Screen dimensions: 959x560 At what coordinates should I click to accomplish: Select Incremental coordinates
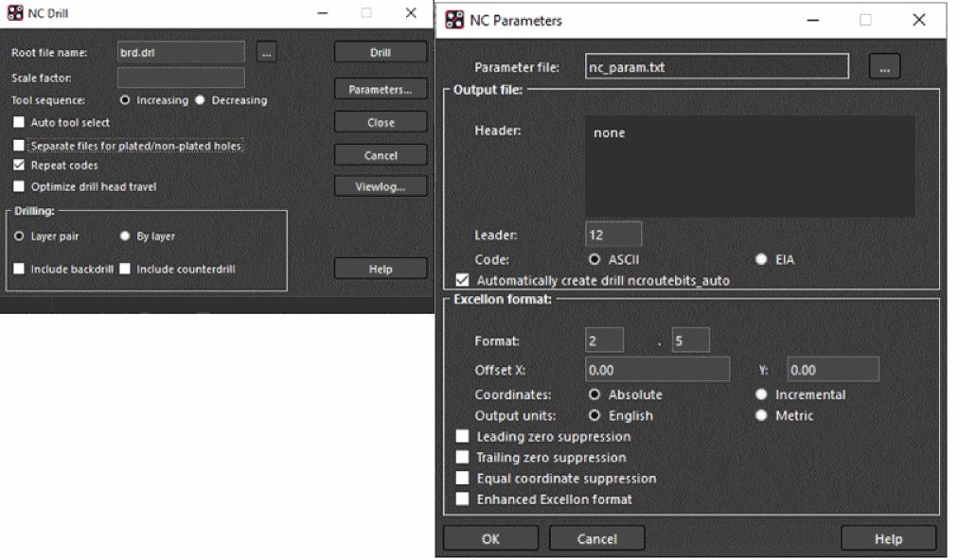[x=761, y=394]
